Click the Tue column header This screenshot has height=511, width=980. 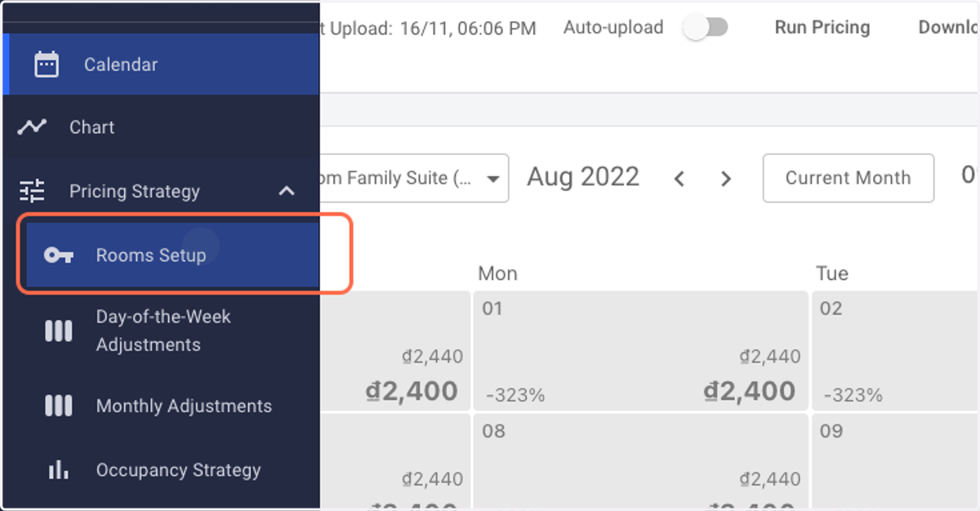pos(831,273)
